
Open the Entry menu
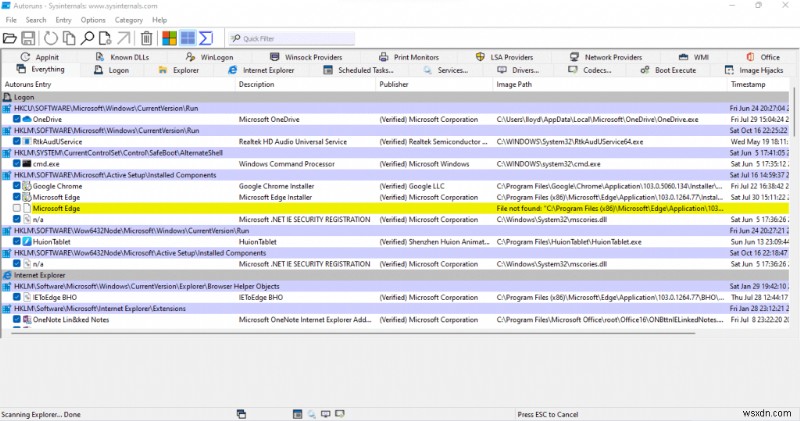pyautogui.click(x=63, y=20)
